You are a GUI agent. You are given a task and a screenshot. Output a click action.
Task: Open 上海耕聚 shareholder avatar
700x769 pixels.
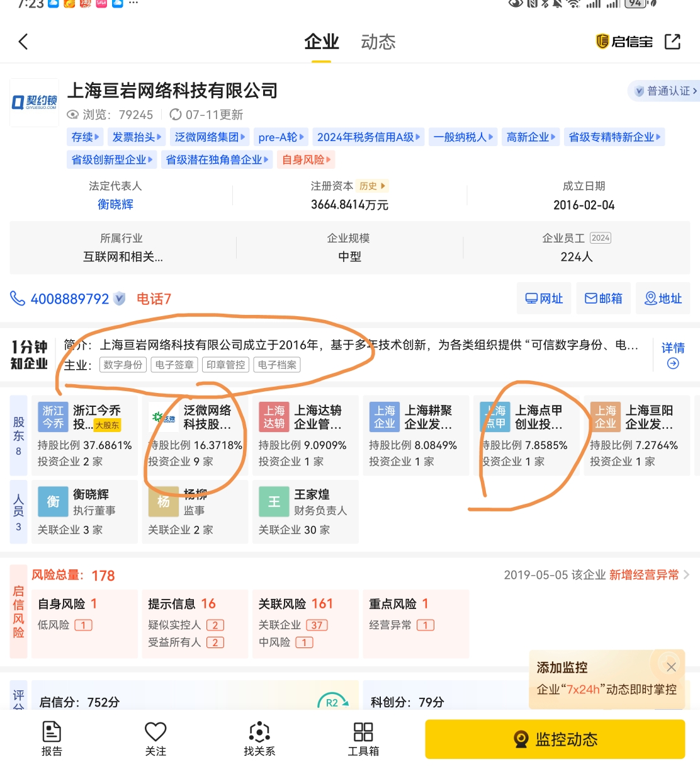coord(385,417)
